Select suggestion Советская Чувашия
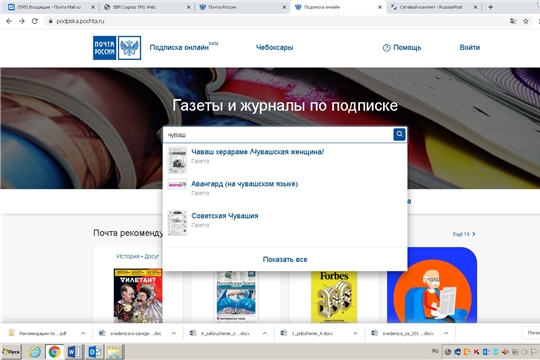Viewport: 540px width, 360px height. tap(225, 216)
